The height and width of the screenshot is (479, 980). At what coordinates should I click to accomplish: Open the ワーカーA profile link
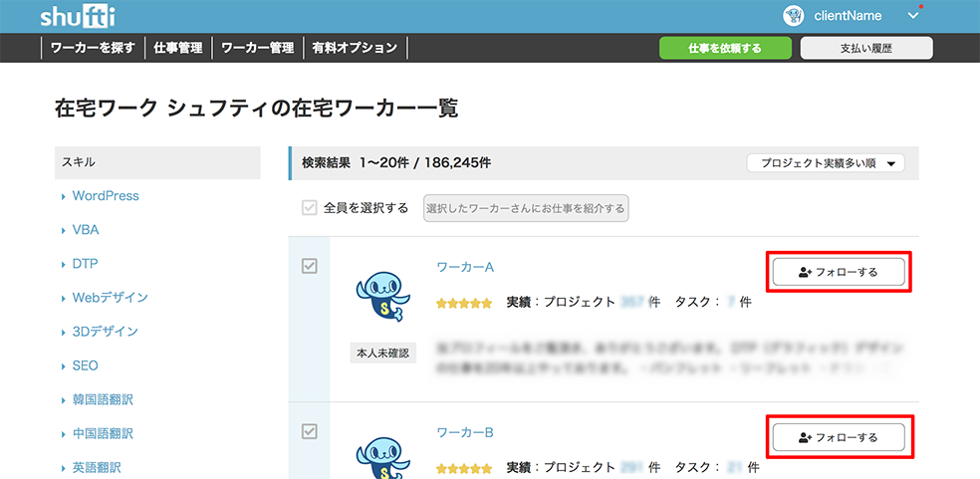465,268
